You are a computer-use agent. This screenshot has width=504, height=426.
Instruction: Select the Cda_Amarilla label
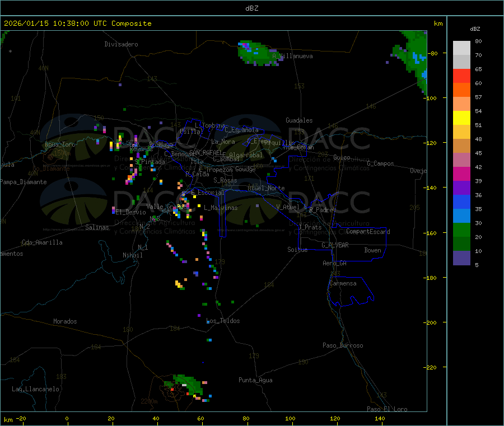click(42, 242)
